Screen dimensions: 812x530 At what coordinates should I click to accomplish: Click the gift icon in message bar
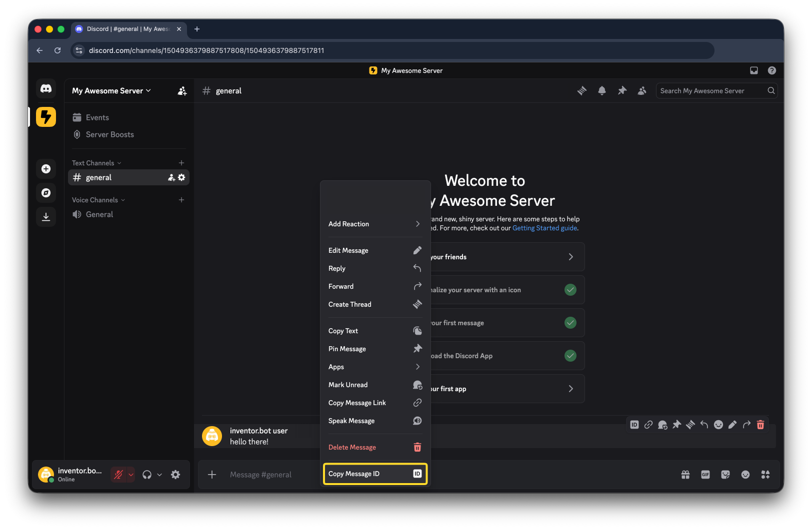685,475
